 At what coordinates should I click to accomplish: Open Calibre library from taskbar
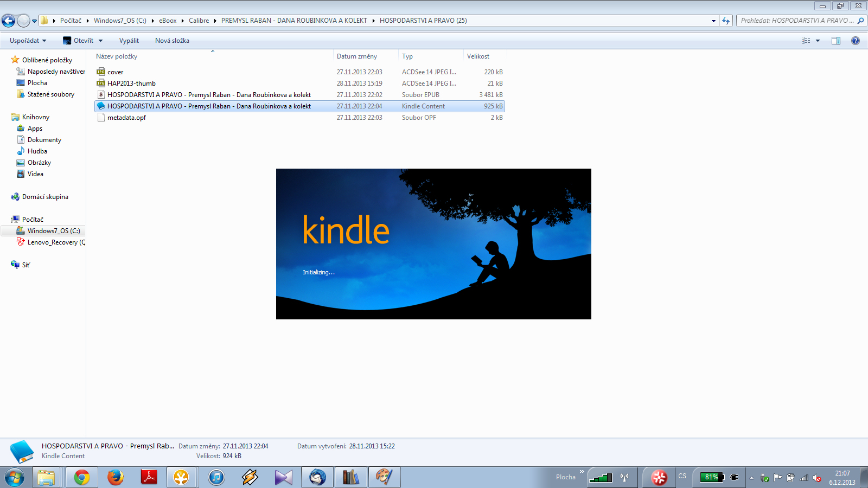351,477
